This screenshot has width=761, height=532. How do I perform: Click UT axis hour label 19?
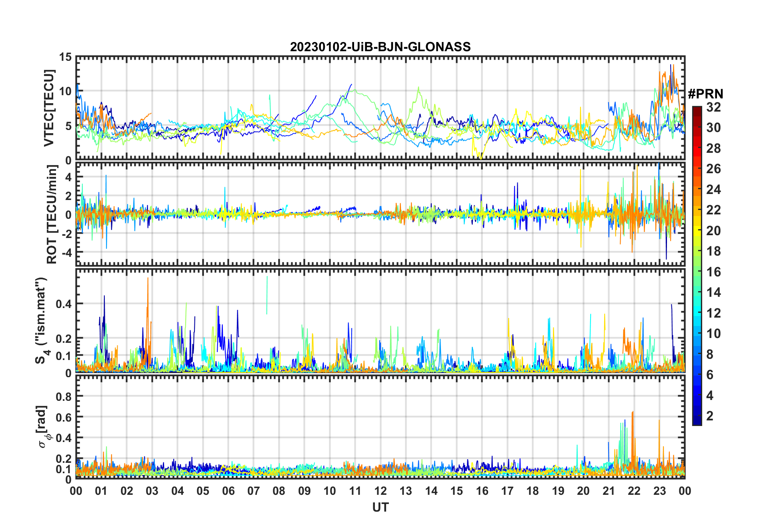[558, 491]
